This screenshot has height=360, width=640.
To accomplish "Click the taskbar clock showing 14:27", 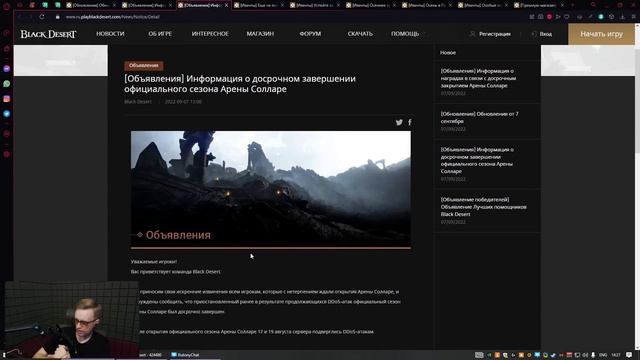I will pos(616,355).
